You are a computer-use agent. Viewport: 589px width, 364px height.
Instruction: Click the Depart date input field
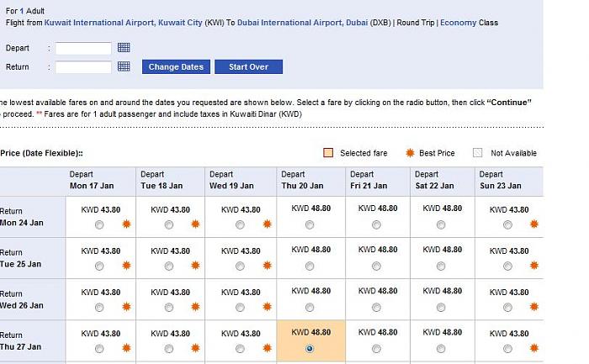pyautogui.click(x=83, y=49)
